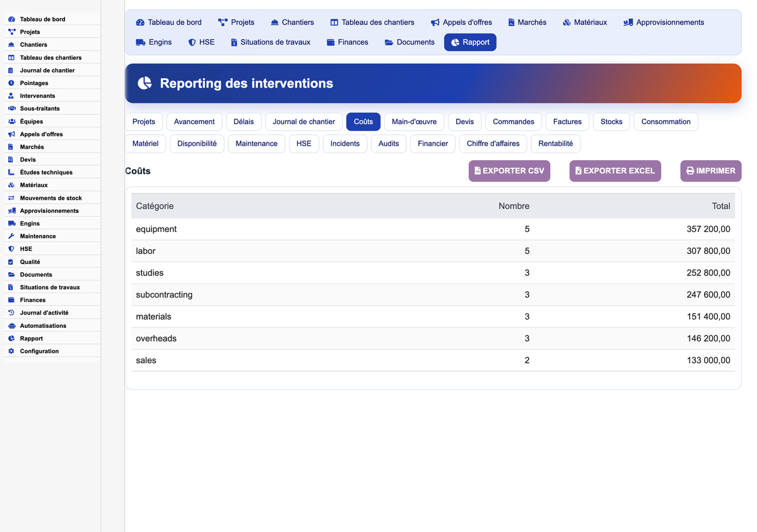
Task: Click the Mouvements de stock arrows icon
Action: click(x=11, y=198)
